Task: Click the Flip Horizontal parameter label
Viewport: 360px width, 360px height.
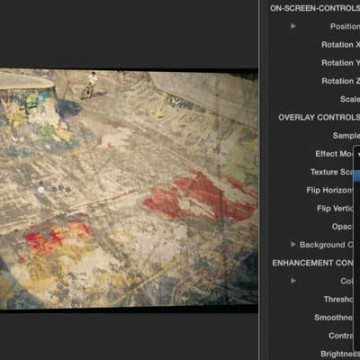Action: click(329, 190)
